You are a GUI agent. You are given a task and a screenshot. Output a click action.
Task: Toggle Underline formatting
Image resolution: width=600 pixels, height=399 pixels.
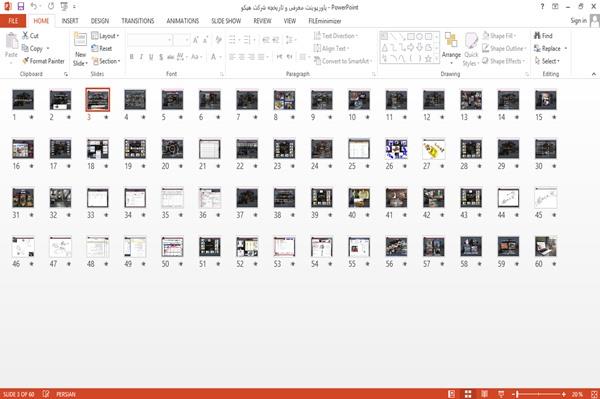point(151,57)
